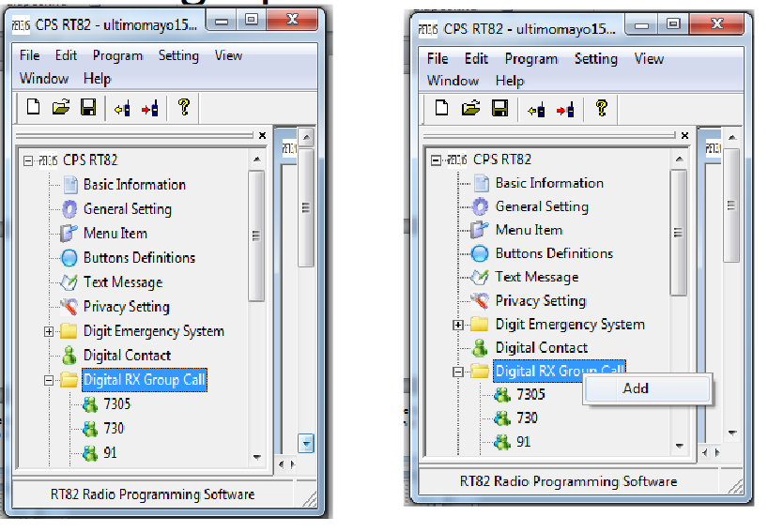Click Digital Contact person icon in left tree
768x532 pixels.
pos(69,356)
